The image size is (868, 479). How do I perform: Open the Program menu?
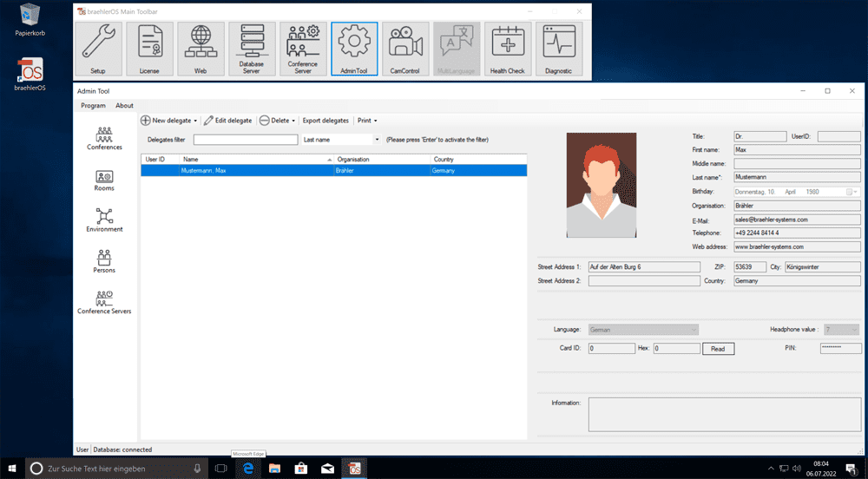[x=93, y=106]
